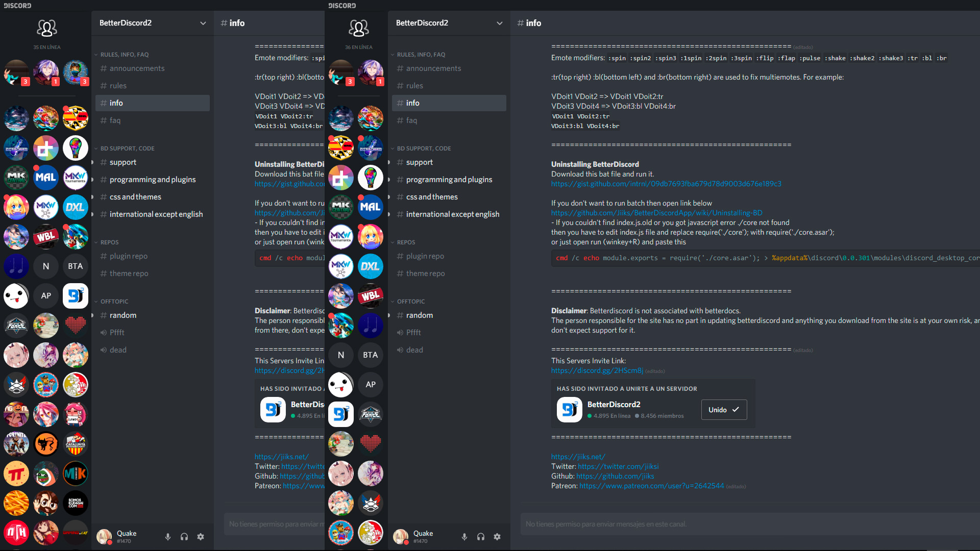Open BetterDiscord2 server dropdown in right window
This screenshot has width=980, height=551.
[x=499, y=23]
